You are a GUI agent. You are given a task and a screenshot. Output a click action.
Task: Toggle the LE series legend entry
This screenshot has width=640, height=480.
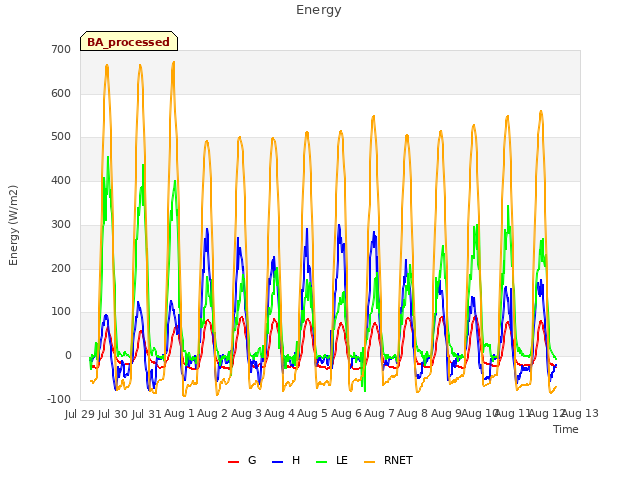[x=332, y=460]
